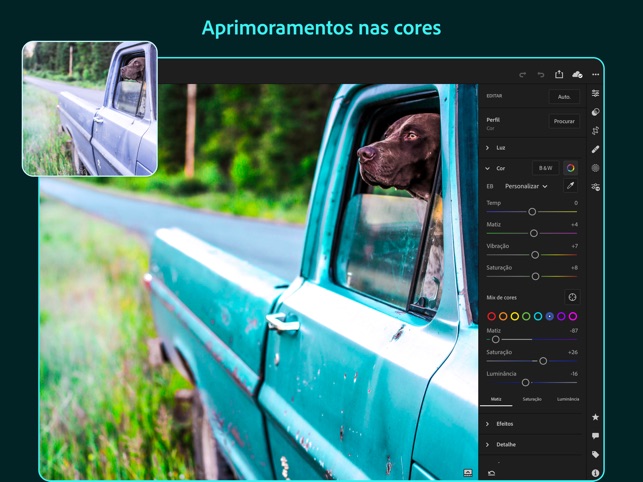Open the info icon in sidebar
The width and height of the screenshot is (643, 482).
(x=595, y=473)
